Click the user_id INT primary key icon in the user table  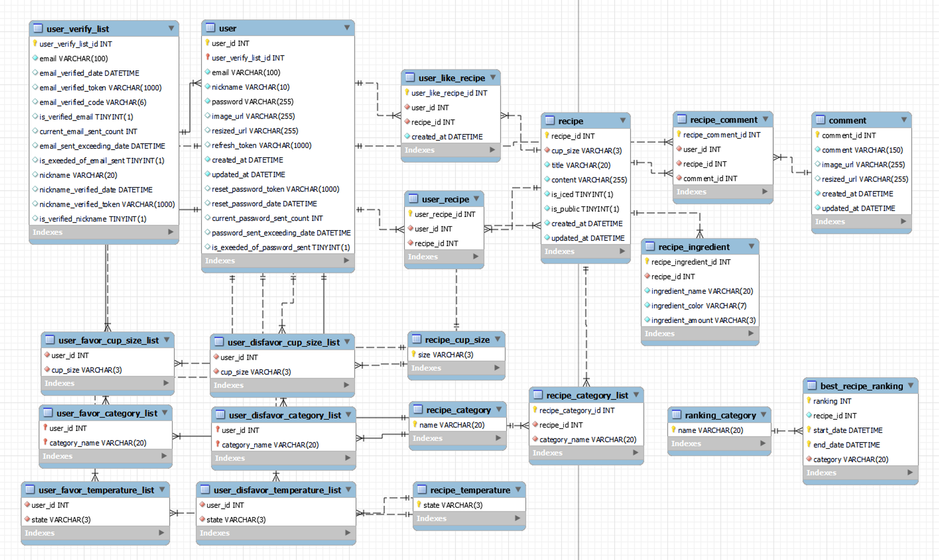click(207, 43)
